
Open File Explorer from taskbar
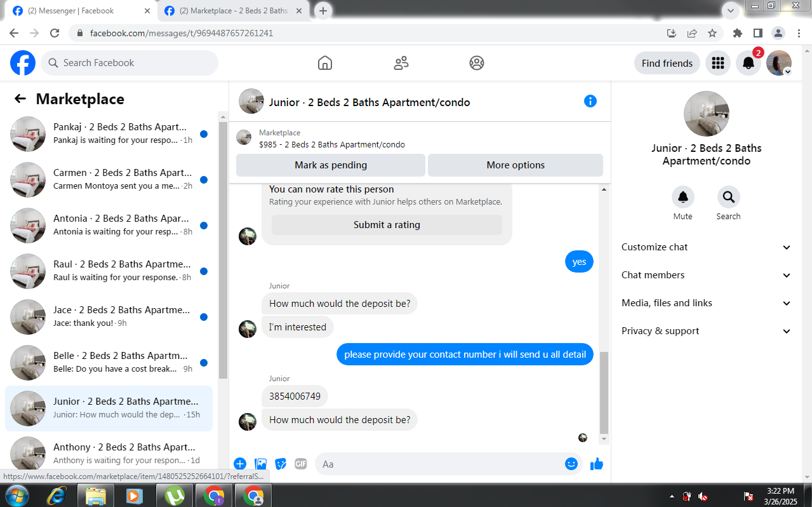[95, 496]
